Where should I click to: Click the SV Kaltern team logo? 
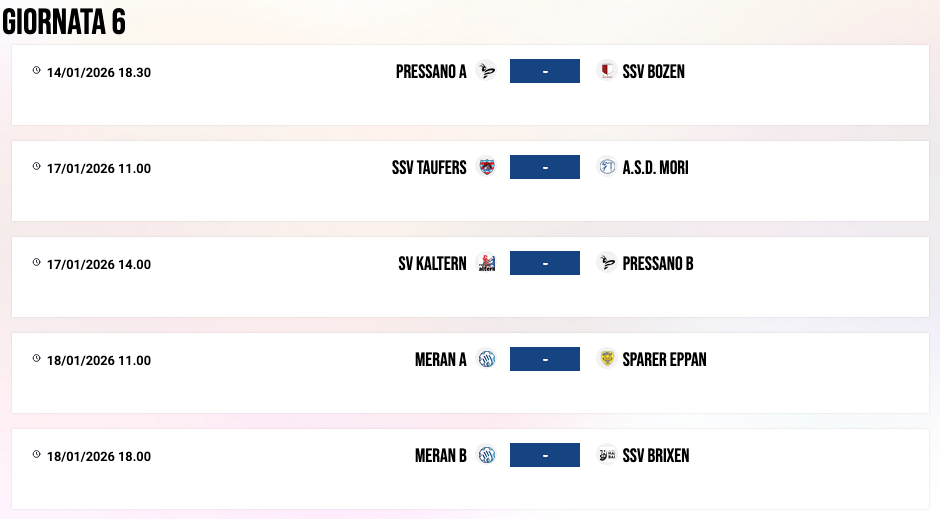(487, 263)
